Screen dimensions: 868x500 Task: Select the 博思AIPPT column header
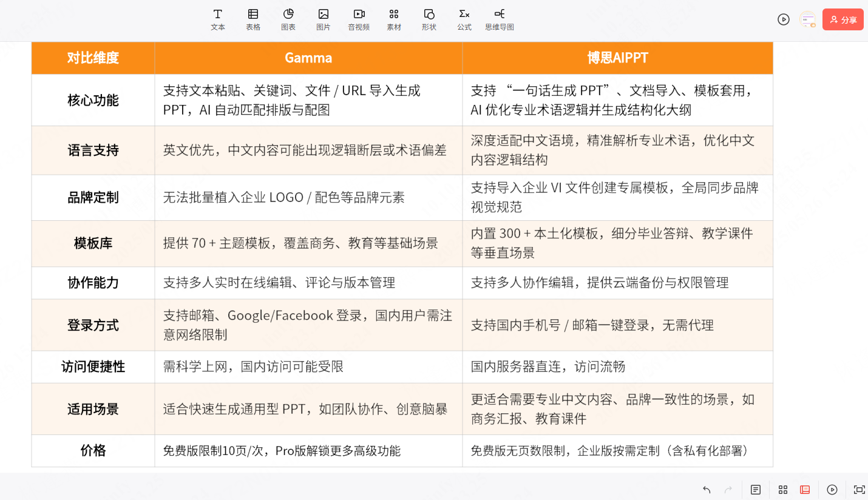point(617,58)
